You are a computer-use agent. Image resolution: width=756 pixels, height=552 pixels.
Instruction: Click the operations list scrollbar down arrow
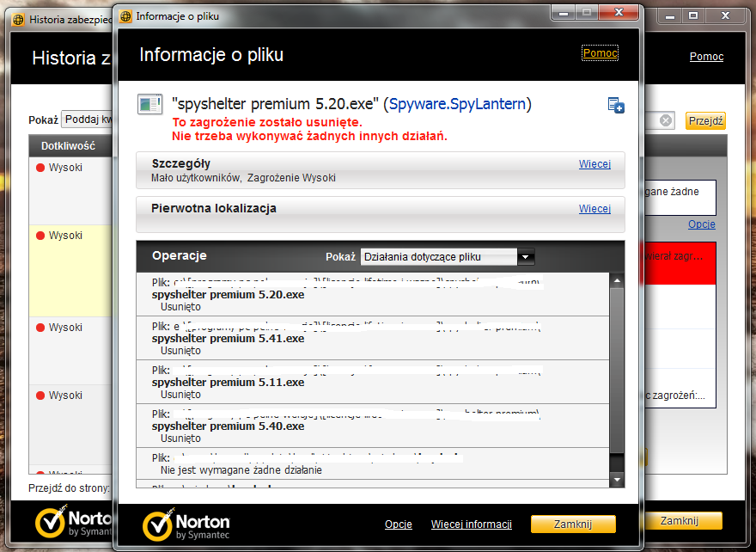click(617, 480)
